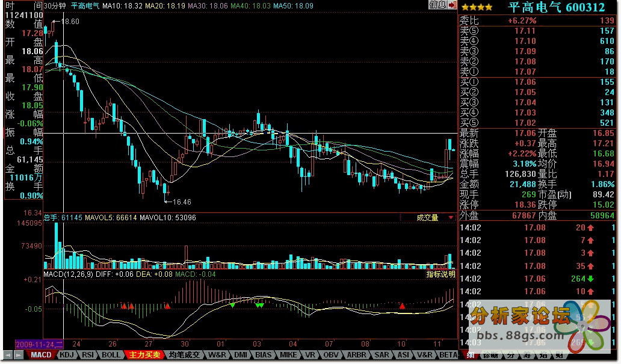Click the red panel-collapse arrow icon beside 信息
The width and height of the screenshot is (621, 364).
(453, 5)
